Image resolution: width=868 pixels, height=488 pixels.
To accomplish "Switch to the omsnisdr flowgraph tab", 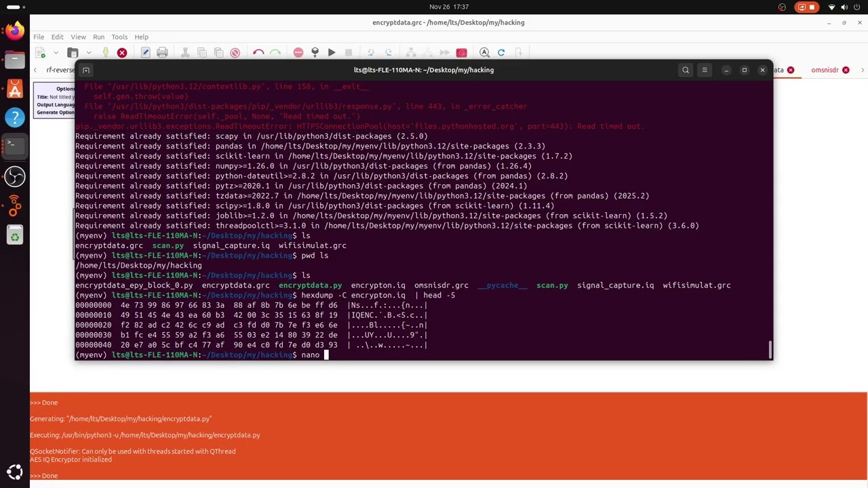I will coord(825,70).
